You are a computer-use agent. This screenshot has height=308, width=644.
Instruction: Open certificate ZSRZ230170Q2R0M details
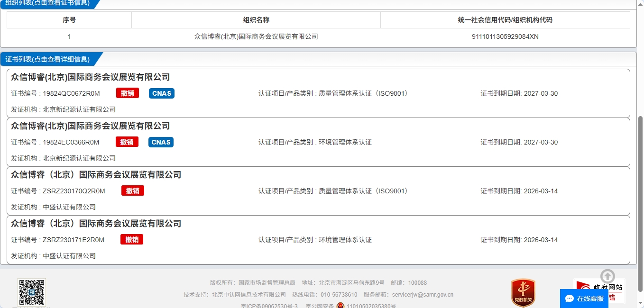coord(318,191)
